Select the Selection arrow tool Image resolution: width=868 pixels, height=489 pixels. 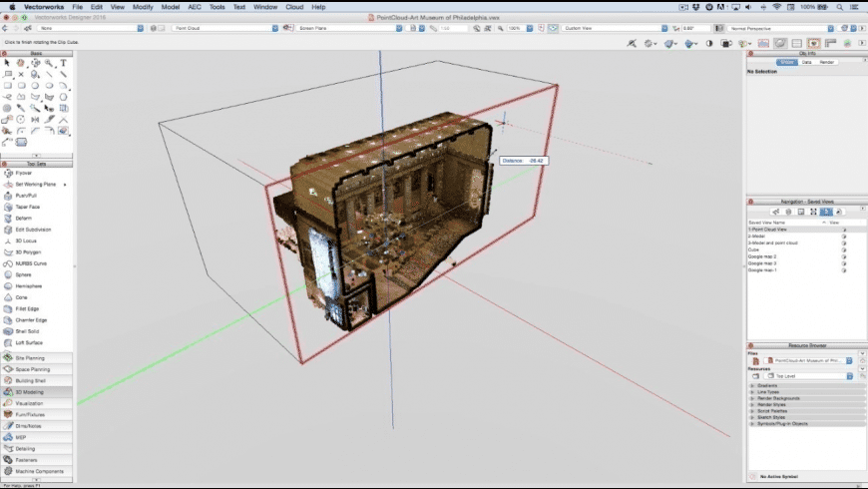point(7,63)
